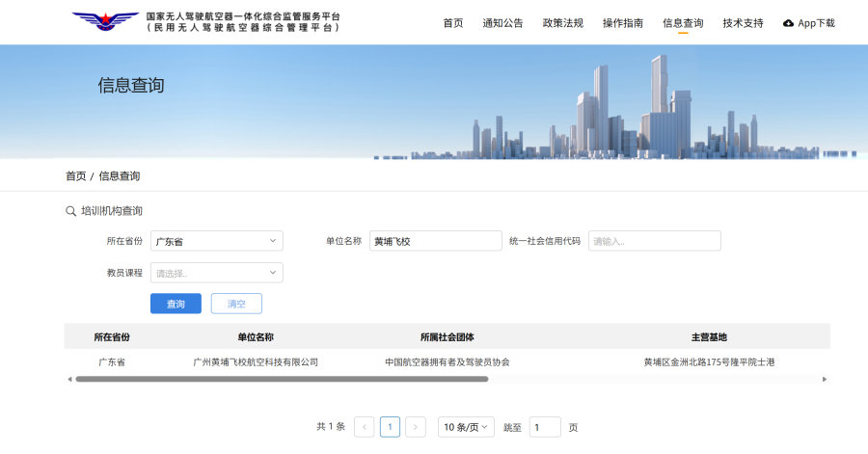Click the 主营基地 column header
Screen dimensions: 868x454
(709, 336)
